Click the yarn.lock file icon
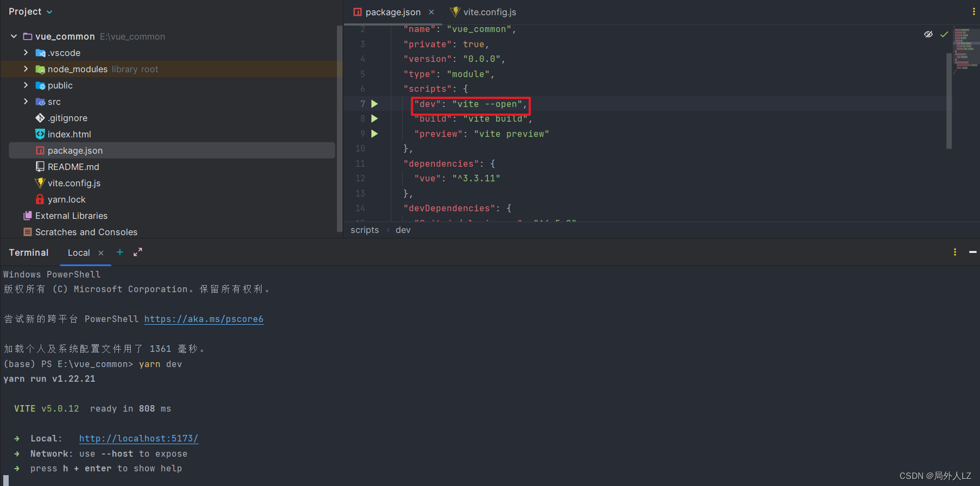The height and width of the screenshot is (486, 980). tap(40, 199)
